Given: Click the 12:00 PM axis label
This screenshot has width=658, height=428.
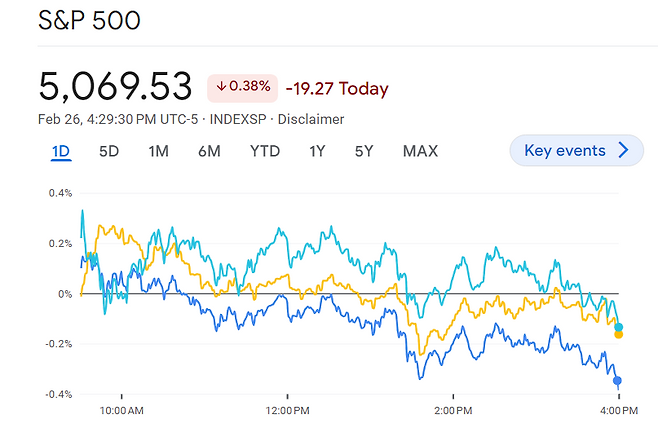Looking at the screenshot, I should [287, 410].
